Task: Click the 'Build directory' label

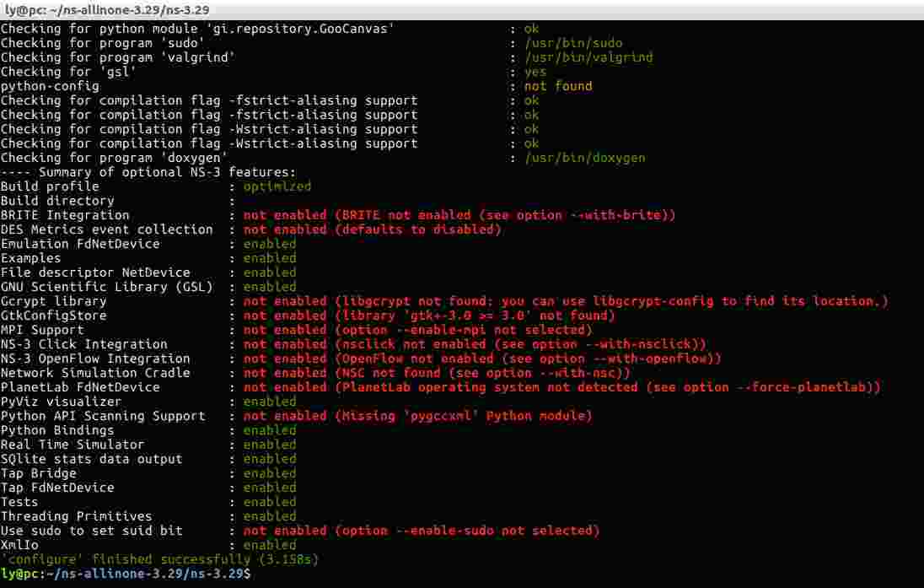Action: click(x=57, y=201)
